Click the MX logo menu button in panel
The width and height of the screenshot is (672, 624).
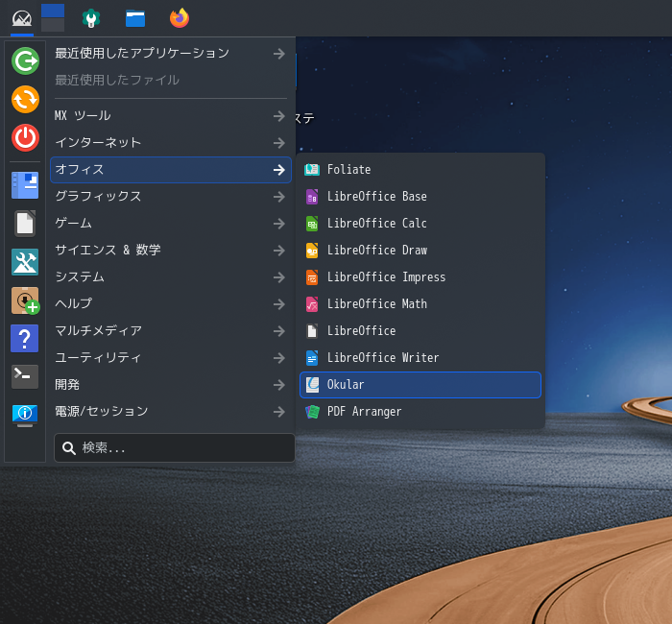[22, 18]
